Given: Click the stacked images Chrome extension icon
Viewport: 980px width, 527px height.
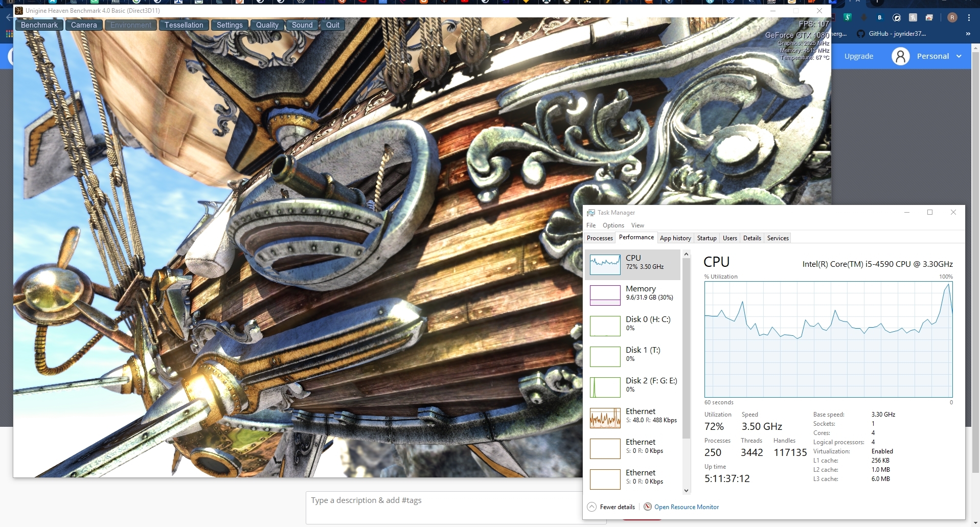Looking at the screenshot, I should tap(929, 17).
